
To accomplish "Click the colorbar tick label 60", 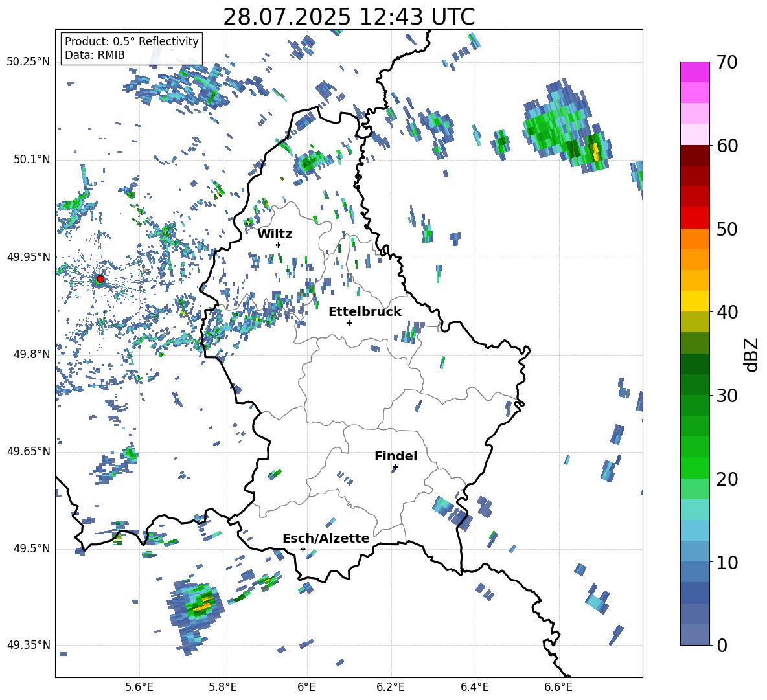I will (727, 146).
